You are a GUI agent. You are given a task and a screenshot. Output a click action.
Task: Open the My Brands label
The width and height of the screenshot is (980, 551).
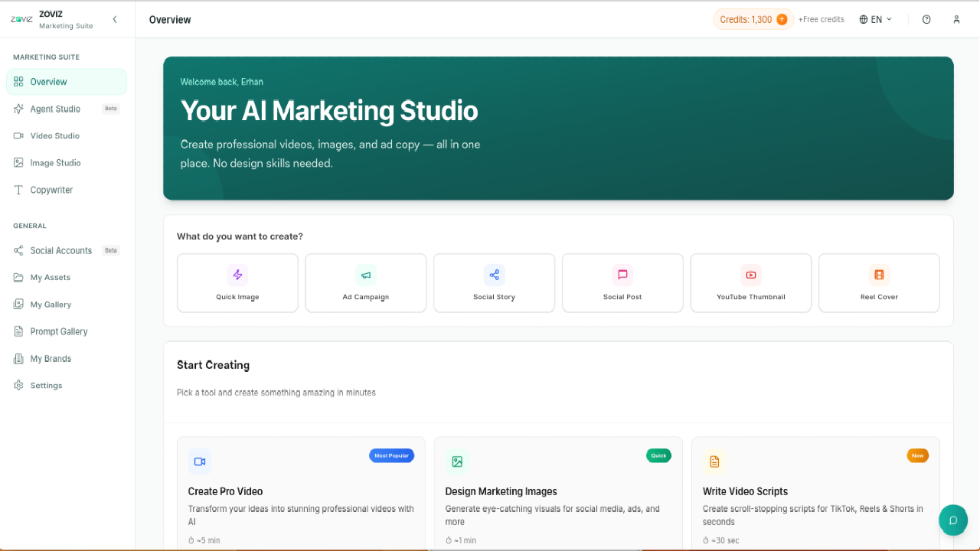51,358
